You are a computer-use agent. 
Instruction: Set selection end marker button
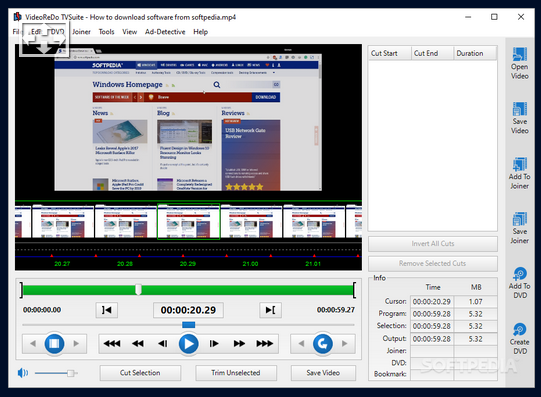(270, 310)
